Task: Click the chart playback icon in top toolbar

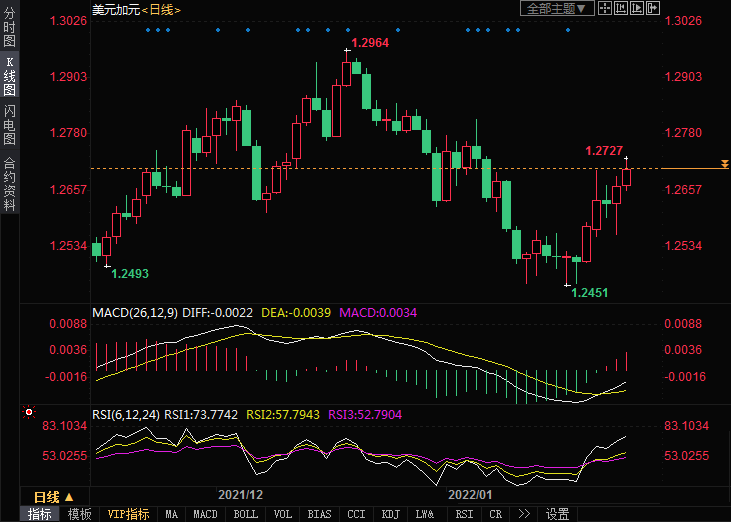Action: pos(638,8)
